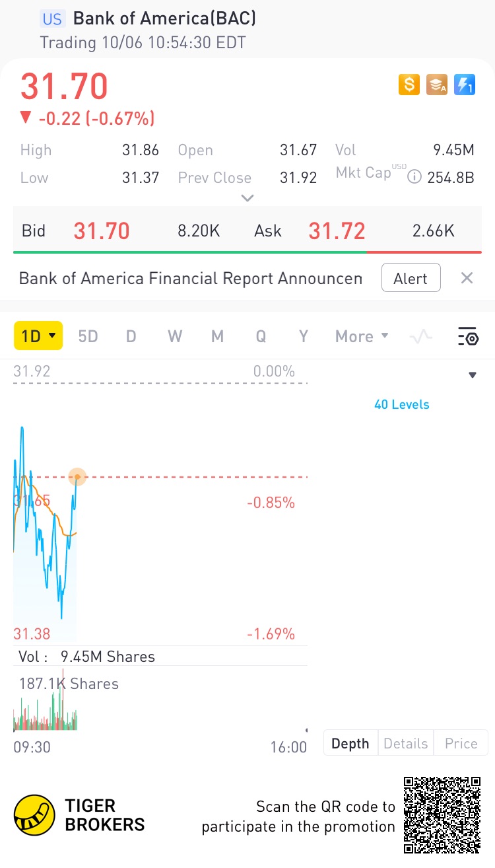The height and width of the screenshot is (868, 495).
Task: Switch to the Details view
Action: click(405, 743)
